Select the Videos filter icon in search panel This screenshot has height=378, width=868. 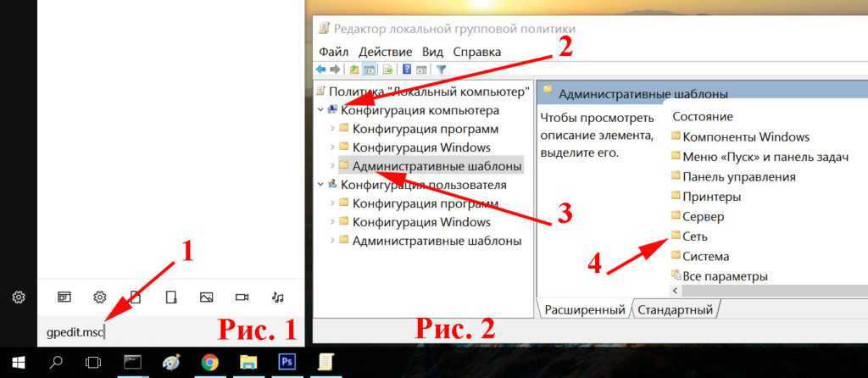tap(242, 297)
